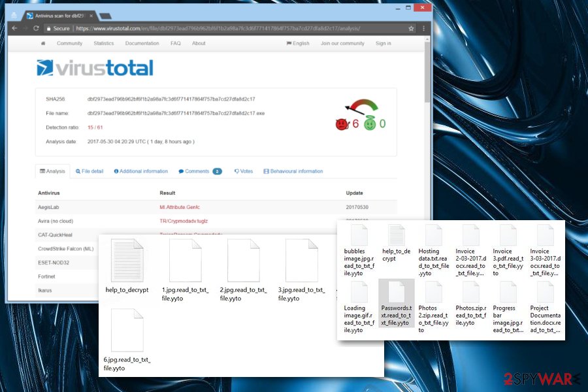Open the Comments tab

[x=200, y=171]
